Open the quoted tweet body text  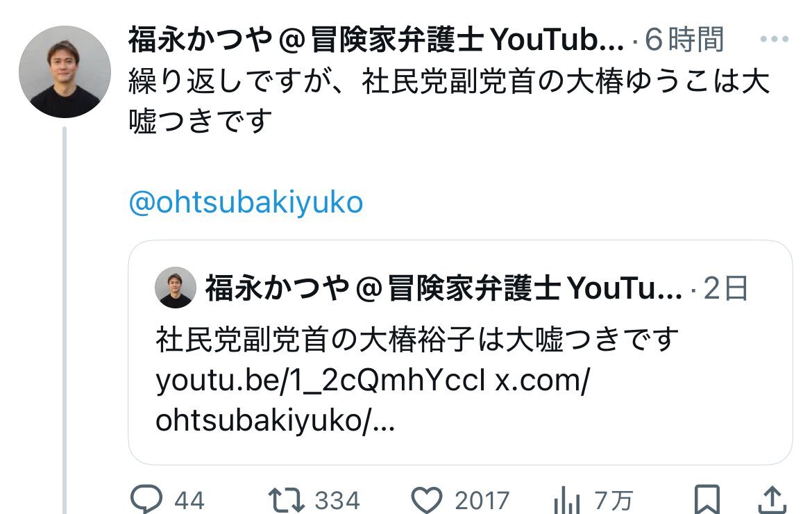(416, 340)
